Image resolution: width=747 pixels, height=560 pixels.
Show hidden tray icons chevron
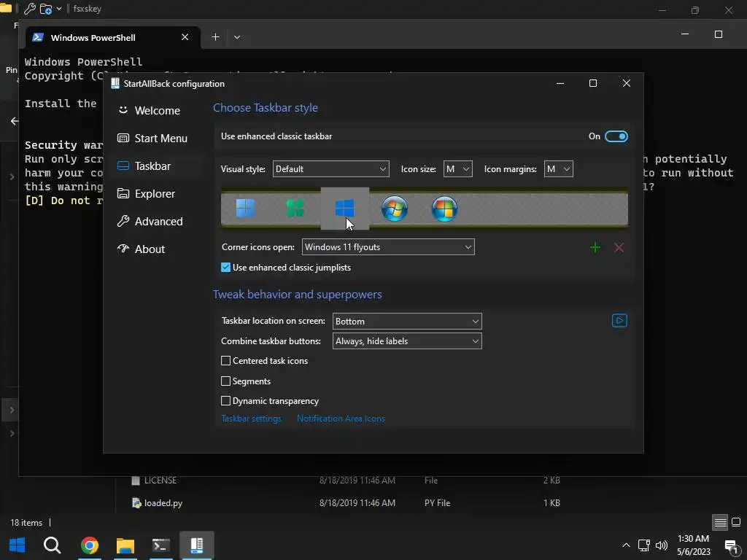[626, 545]
